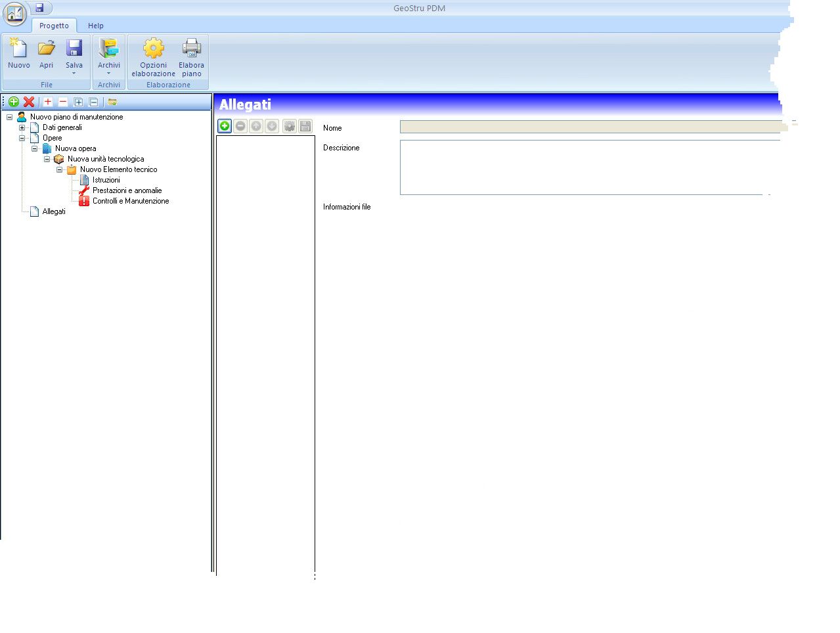Viewport: 840px width, 633px height.
Task: Click the folder icon in the tree toolbar
Action: [x=112, y=102]
